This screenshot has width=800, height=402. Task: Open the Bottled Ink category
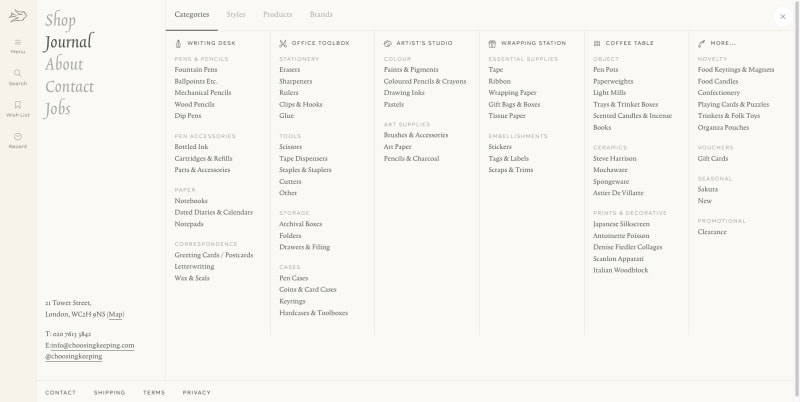pyautogui.click(x=191, y=146)
